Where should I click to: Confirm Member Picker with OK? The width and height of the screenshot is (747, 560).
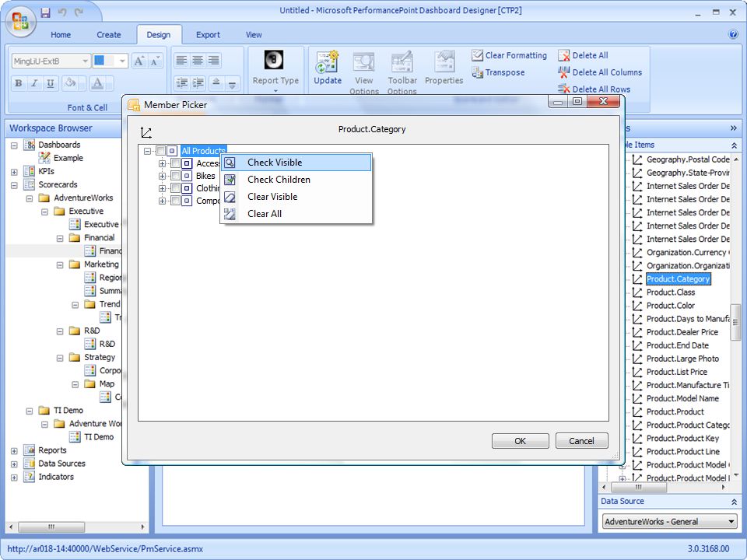[521, 441]
